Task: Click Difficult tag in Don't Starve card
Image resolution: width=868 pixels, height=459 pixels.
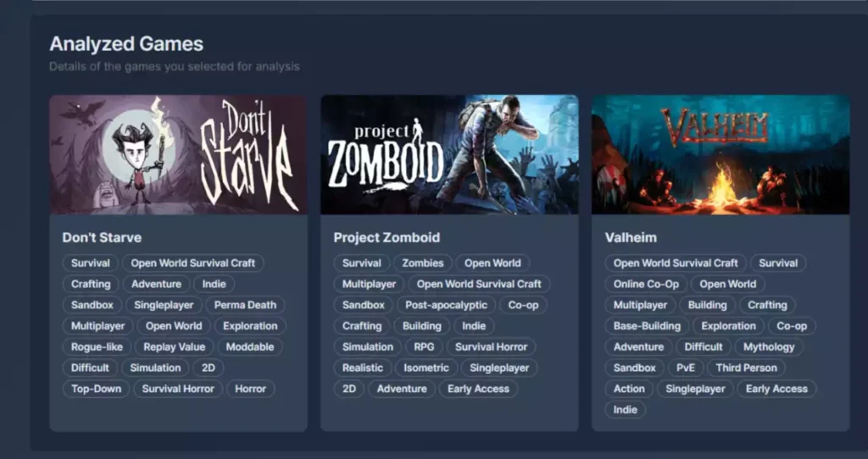Action: 90,368
